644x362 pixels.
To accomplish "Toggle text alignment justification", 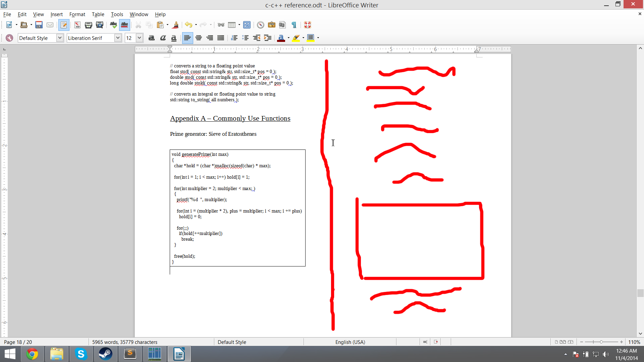I will [x=220, y=38].
